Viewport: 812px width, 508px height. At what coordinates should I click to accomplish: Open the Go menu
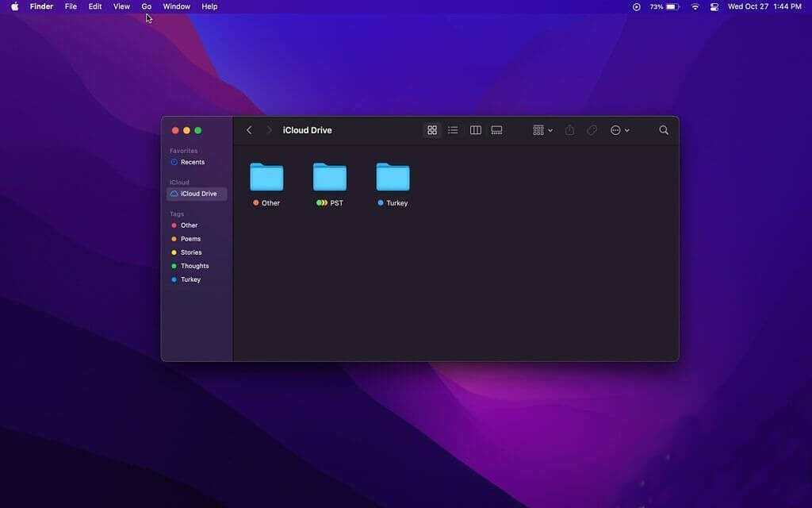click(147, 6)
